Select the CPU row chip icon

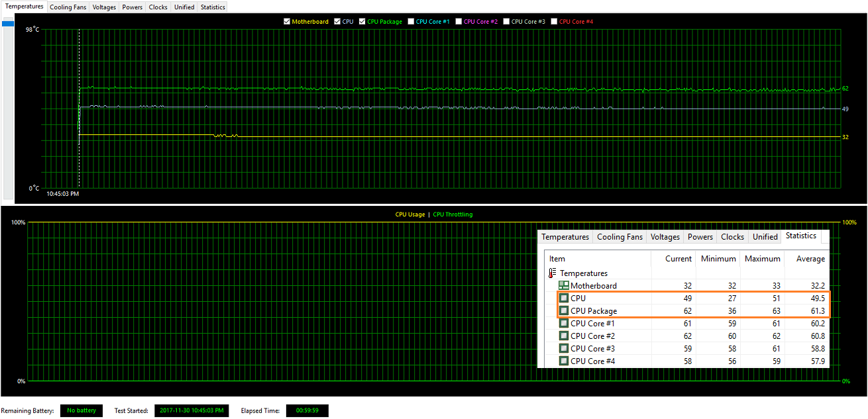pyautogui.click(x=564, y=299)
